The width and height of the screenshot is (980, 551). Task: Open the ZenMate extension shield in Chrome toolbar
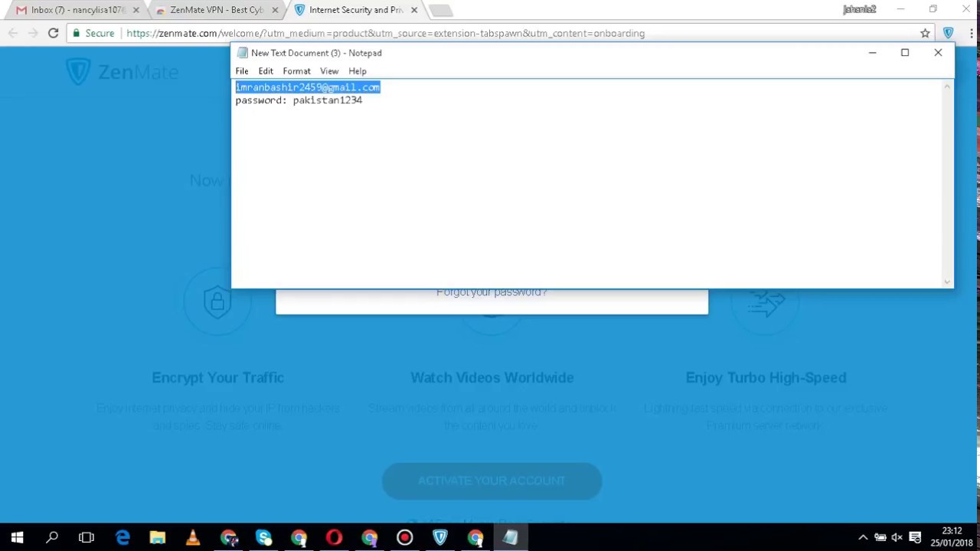tap(948, 33)
